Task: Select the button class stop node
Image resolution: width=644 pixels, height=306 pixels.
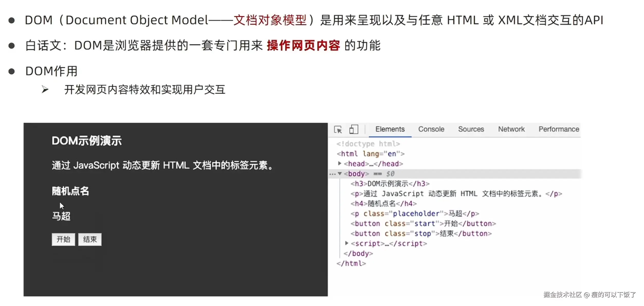Action: point(421,234)
